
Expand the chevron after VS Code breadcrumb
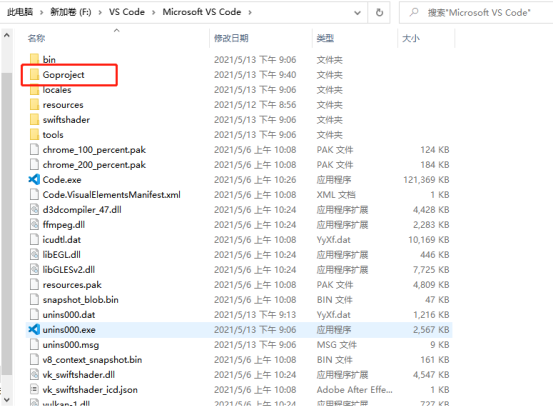tap(153, 13)
